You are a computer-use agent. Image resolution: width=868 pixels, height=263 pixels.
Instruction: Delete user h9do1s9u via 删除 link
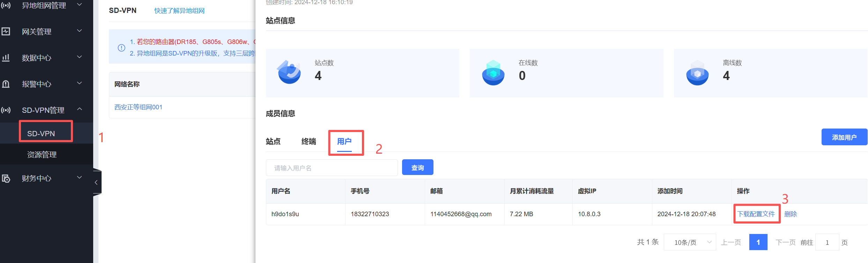pyautogui.click(x=791, y=214)
